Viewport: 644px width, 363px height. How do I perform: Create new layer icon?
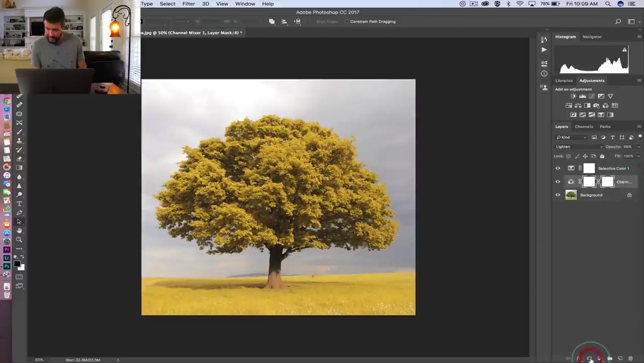tap(620, 358)
